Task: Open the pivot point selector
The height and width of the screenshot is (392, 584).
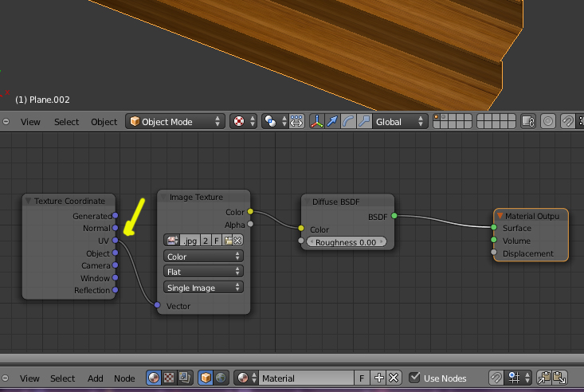Action: [x=275, y=121]
